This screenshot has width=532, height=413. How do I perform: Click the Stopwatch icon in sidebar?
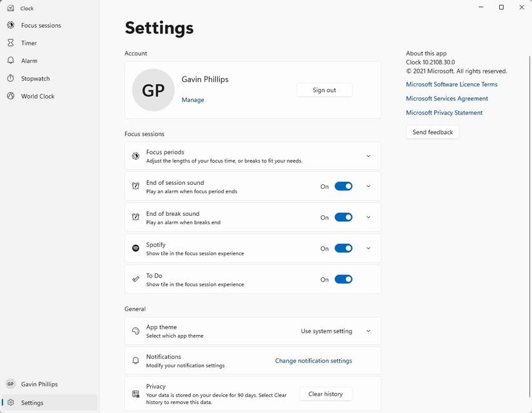(10, 79)
